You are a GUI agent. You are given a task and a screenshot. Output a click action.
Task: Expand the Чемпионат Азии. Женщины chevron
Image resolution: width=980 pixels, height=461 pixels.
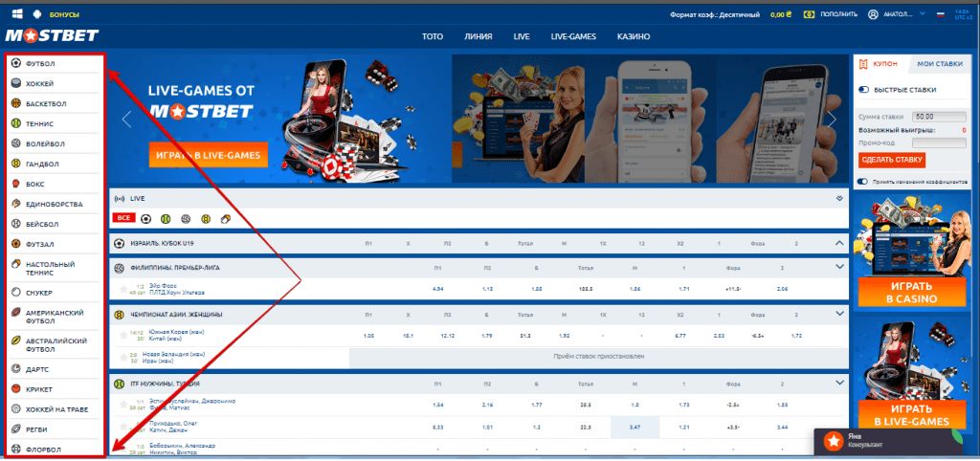839,314
